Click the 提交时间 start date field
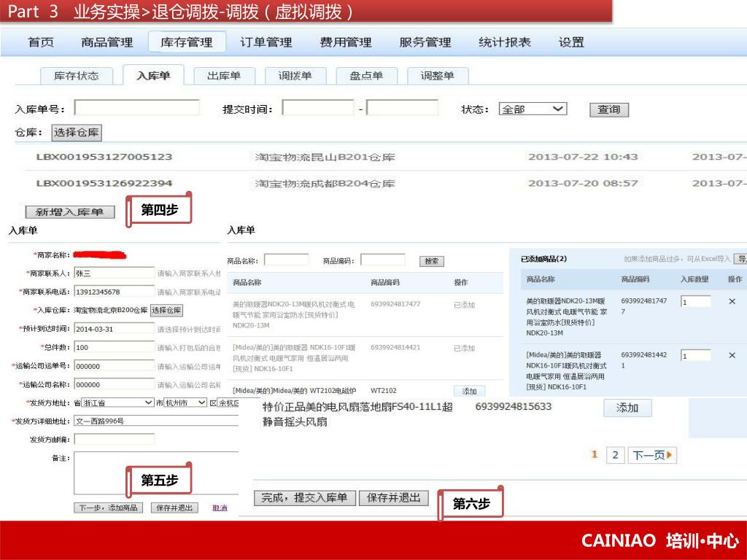The image size is (747, 560). click(318, 108)
